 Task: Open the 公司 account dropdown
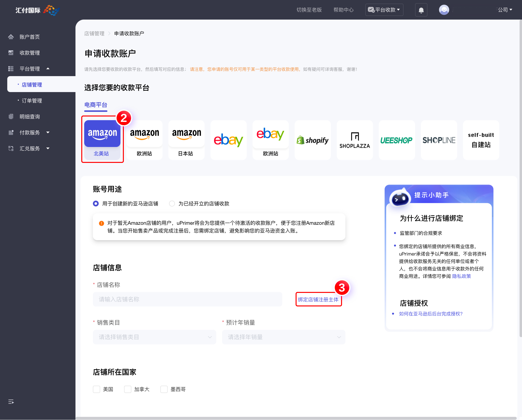pyautogui.click(x=505, y=10)
